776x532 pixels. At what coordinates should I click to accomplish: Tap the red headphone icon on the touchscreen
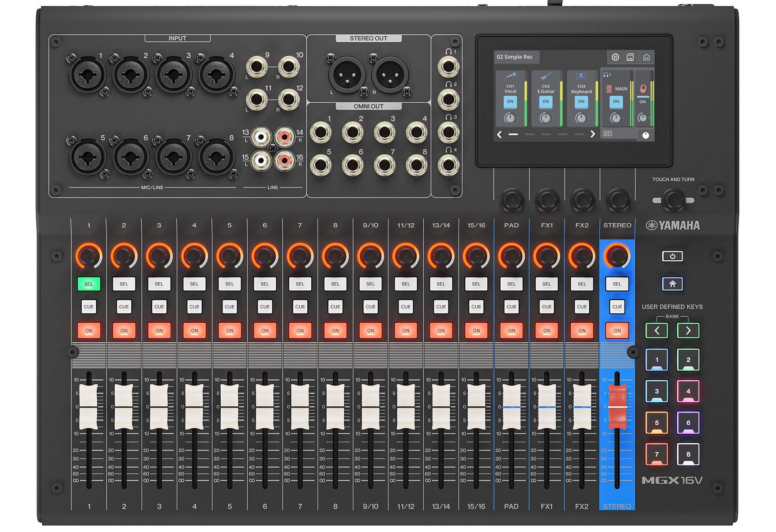643,89
